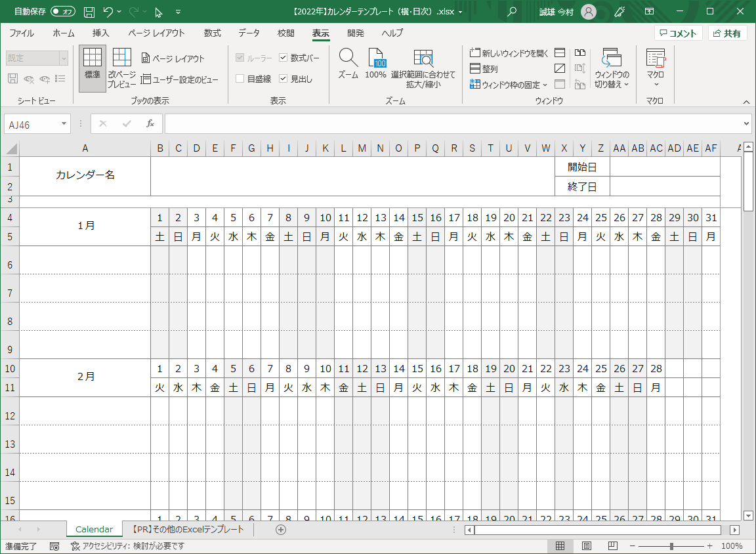Select the カレンダー名 cell
This screenshot has width=756, height=554.
[85, 175]
